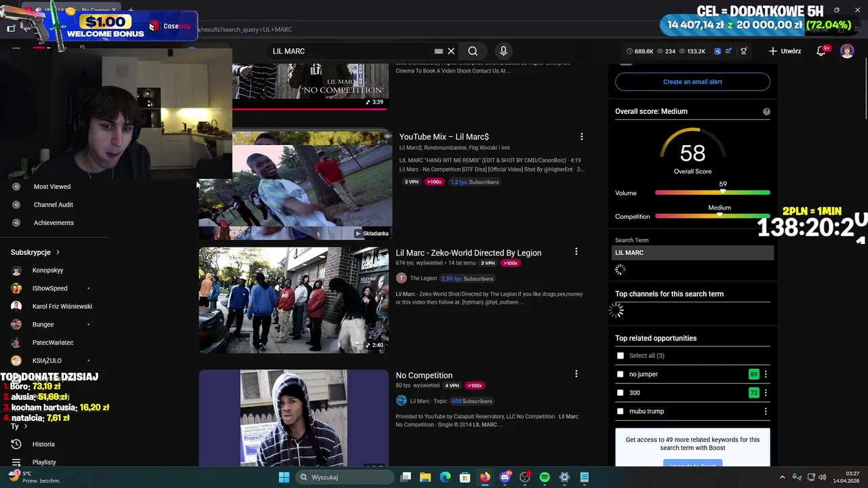
Task: Click the Utwórz create button
Action: tap(785, 51)
